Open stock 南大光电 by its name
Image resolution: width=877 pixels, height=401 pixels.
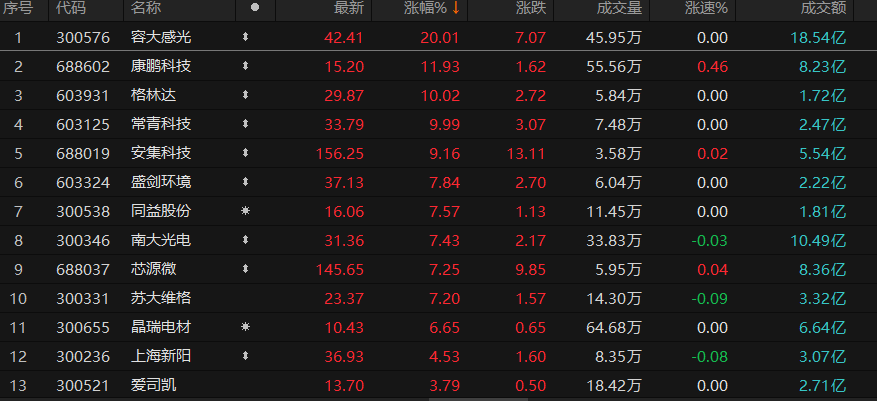point(160,241)
